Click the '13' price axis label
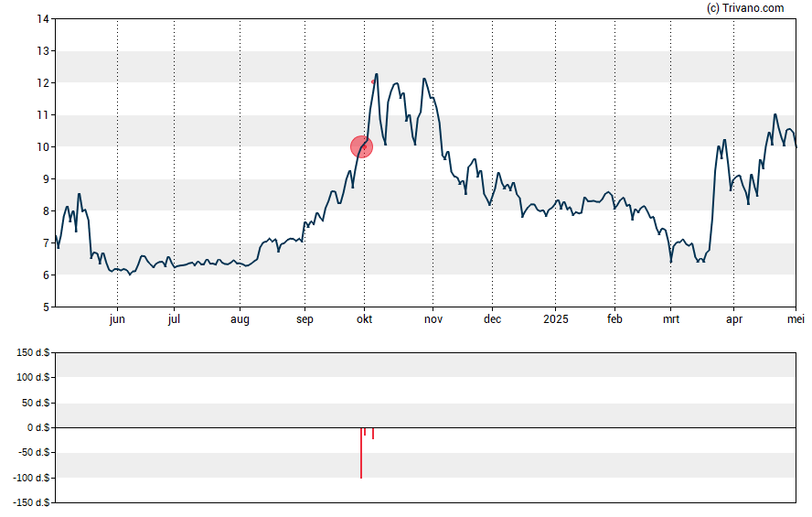Image resolution: width=812 pixels, height=517 pixels. (43, 50)
